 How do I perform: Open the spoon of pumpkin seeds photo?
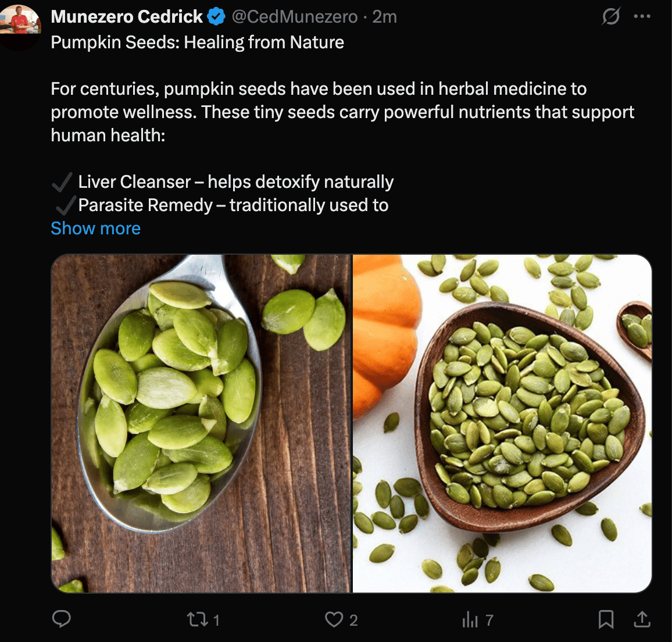201,424
